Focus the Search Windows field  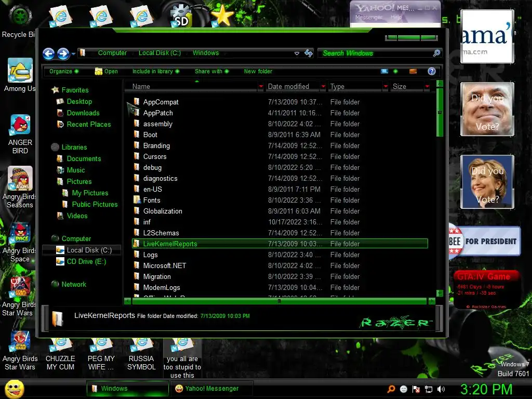(375, 54)
